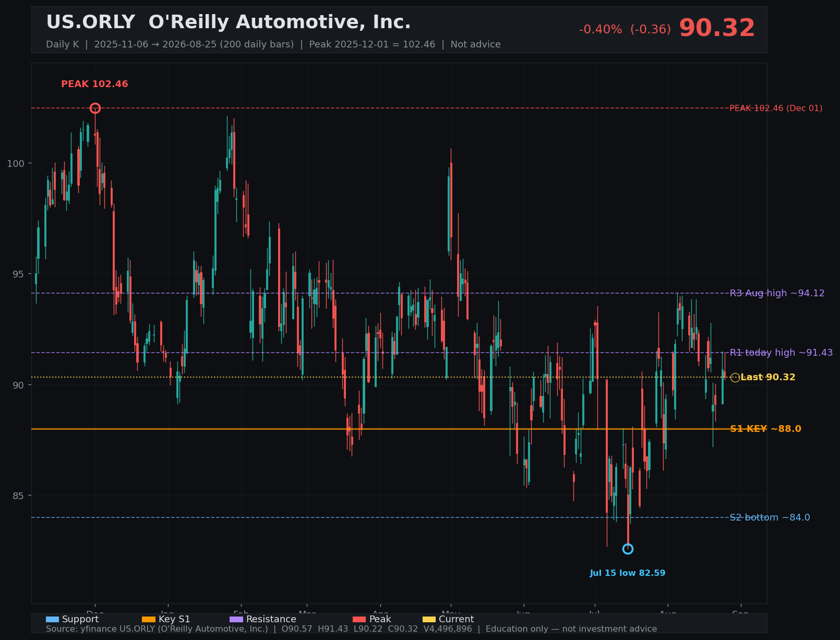Click the 'S1 KEY ~88.0' label
This screenshot has width=840, height=640.
[765, 429]
